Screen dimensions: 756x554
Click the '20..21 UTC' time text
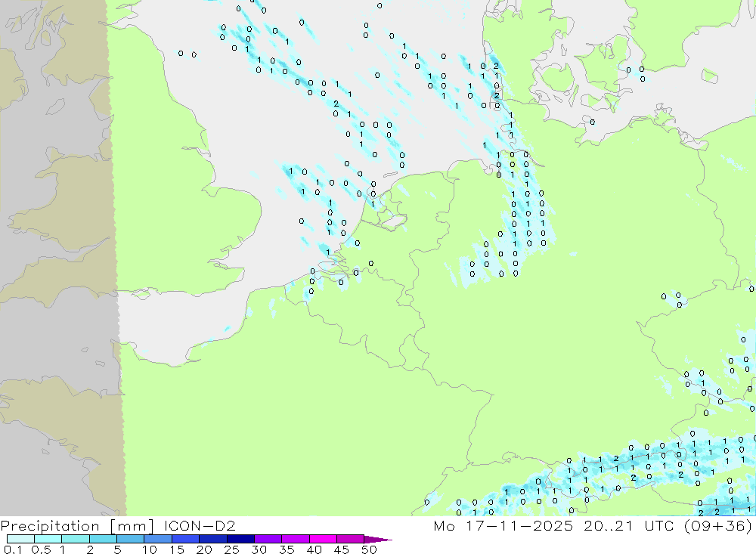[x=628, y=525]
